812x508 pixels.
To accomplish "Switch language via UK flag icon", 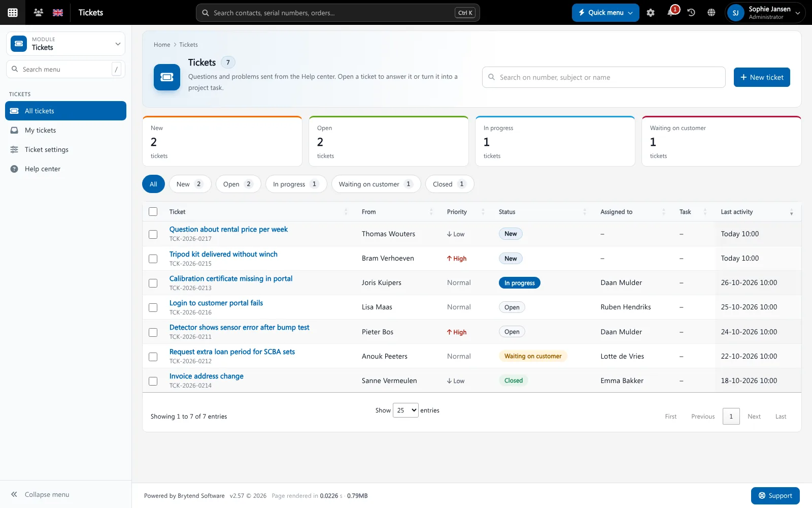I will [58, 13].
